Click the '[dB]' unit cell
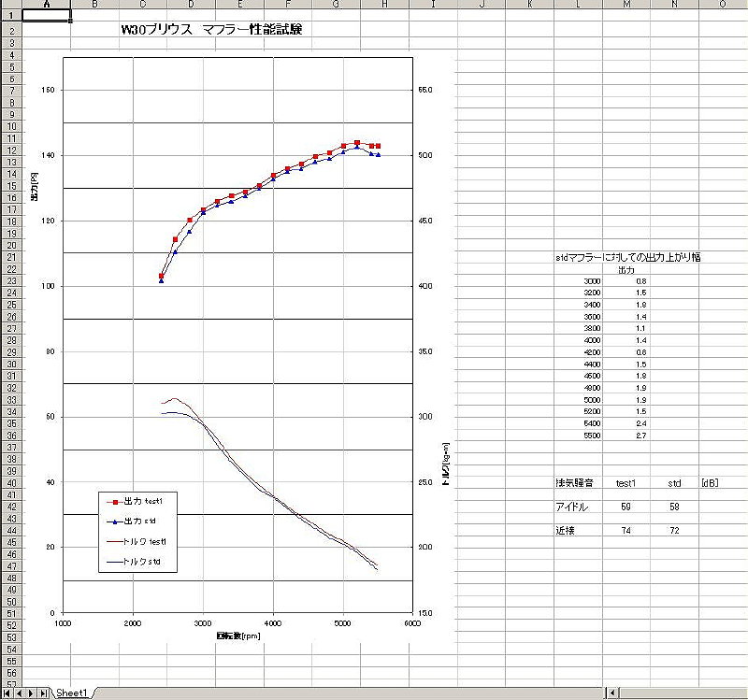The height and width of the screenshot is (700, 748). pos(710,483)
